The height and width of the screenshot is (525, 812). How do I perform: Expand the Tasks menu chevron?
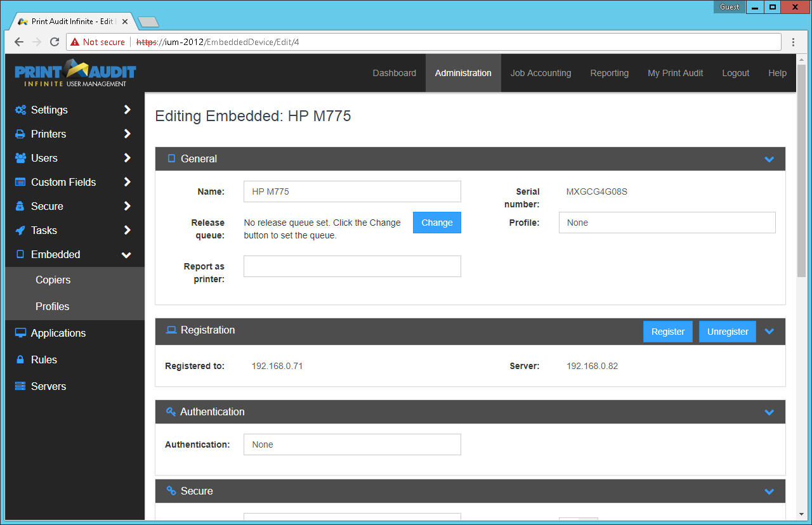[127, 230]
